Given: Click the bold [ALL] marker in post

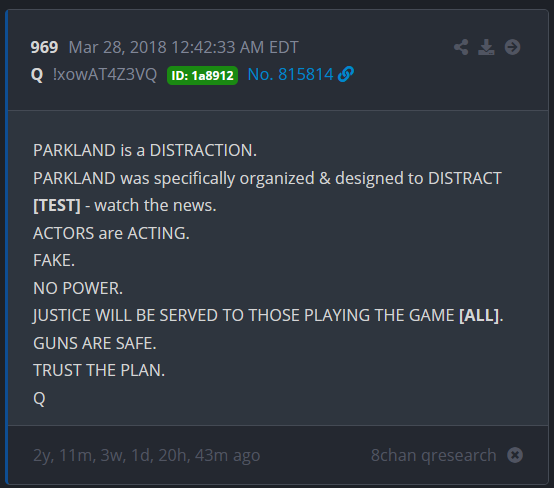Looking at the screenshot, I should coord(479,315).
